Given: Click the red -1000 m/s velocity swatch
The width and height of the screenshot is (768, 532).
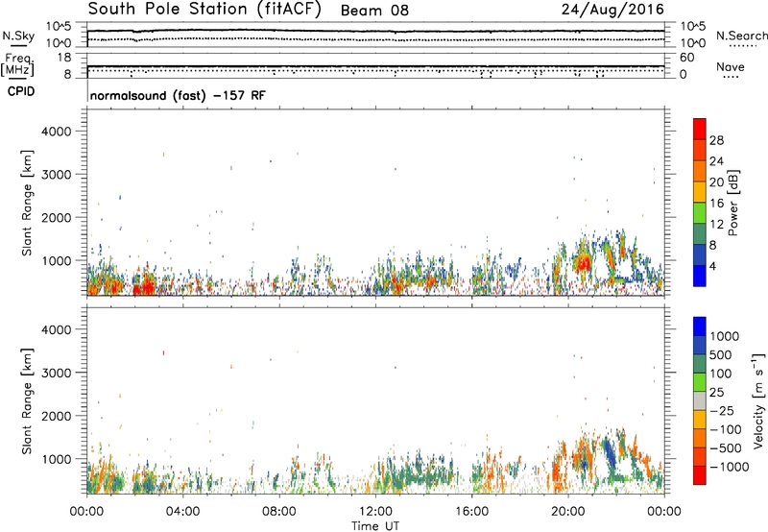Looking at the screenshot, I should (x=700, y=475).
